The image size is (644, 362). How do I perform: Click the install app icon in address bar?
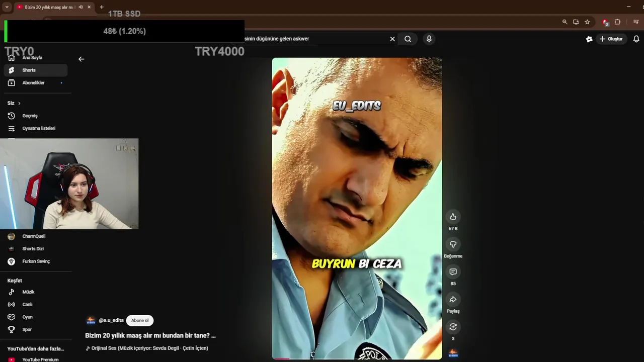576,22
